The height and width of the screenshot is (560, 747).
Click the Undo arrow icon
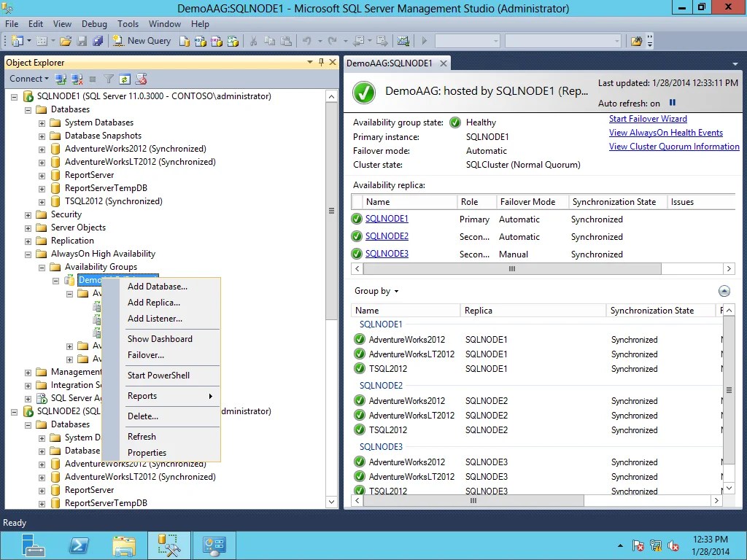(307, 42)
